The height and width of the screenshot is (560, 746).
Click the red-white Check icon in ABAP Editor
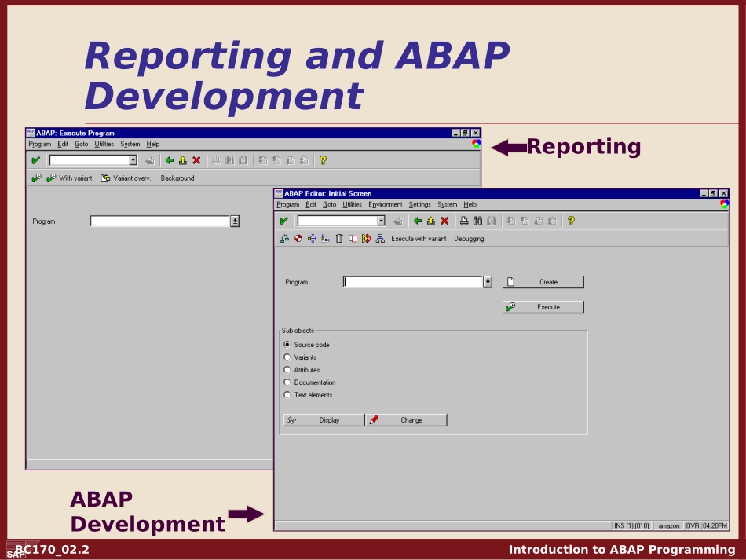298,238
